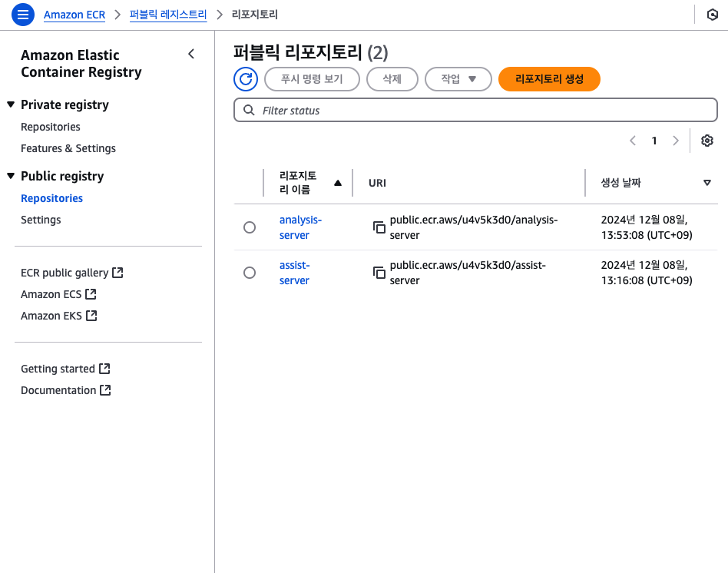728x573 pixels.
Task: Click the 퍼블릭 리포지토리 (2) heading
Action: (x=310, y=52)
